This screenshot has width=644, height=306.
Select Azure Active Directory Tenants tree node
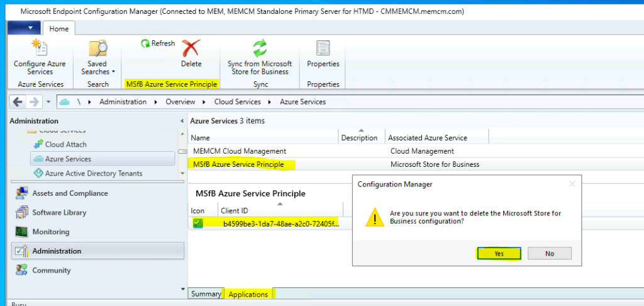[x=94, y=173]
